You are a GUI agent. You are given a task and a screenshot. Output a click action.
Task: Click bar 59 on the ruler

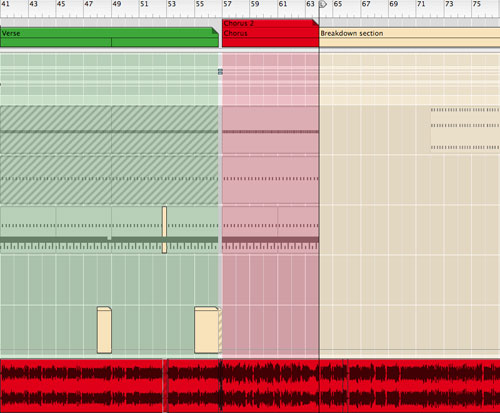(x=255, y=4)
